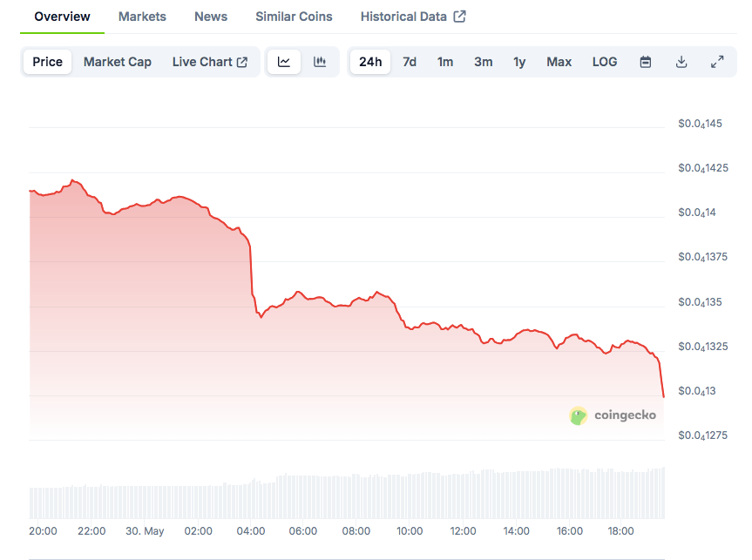
Task: Choose the 1y time range
Action: tap(519, 62)
